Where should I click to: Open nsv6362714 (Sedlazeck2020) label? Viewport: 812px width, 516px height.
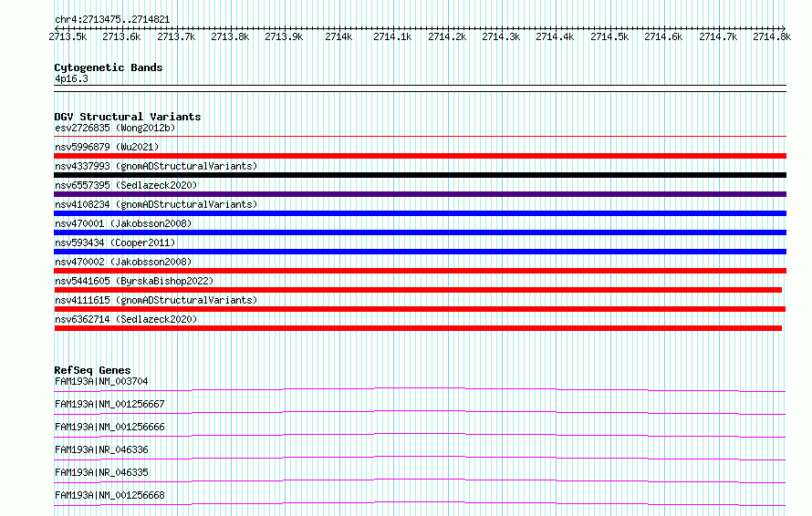pyautogui.click(x=126, y=319)
